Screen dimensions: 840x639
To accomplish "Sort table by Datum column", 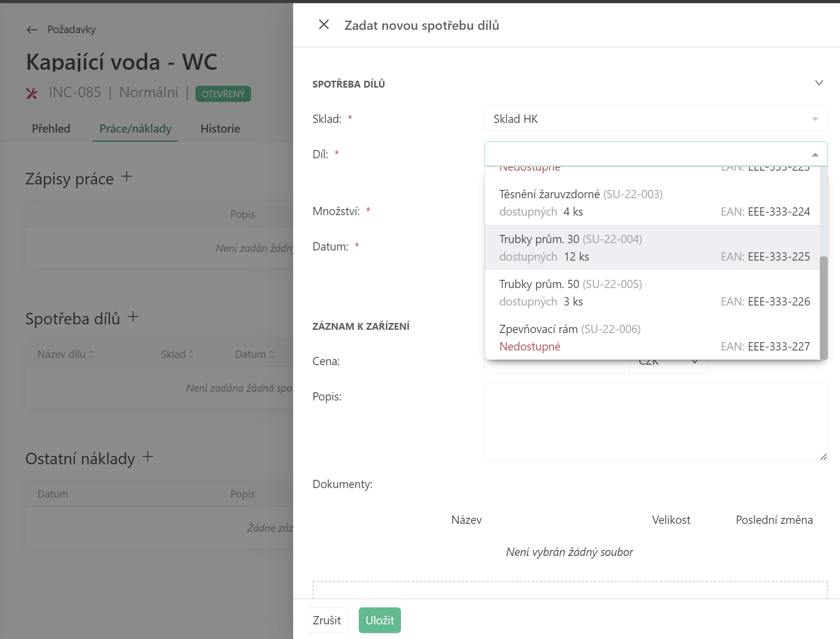I will tap(254, 354).
